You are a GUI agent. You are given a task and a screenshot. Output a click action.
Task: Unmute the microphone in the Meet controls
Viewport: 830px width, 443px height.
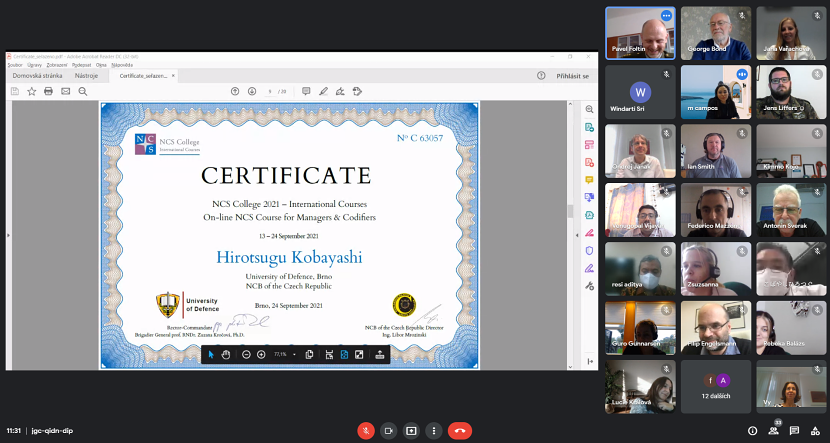pyautogui.click(x=366, y=431)
